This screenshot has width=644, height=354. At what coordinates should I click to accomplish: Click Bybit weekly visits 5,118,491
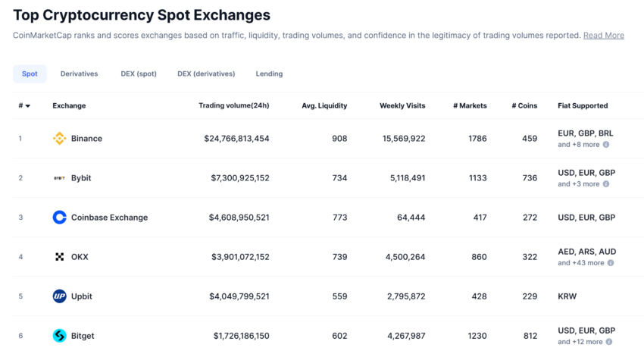pos(408,178)
